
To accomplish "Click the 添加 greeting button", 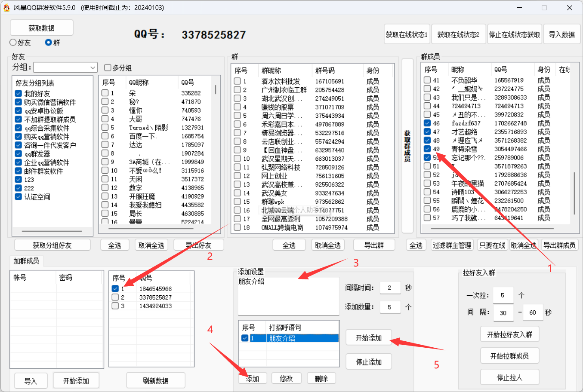I will (x=253, y=378).
